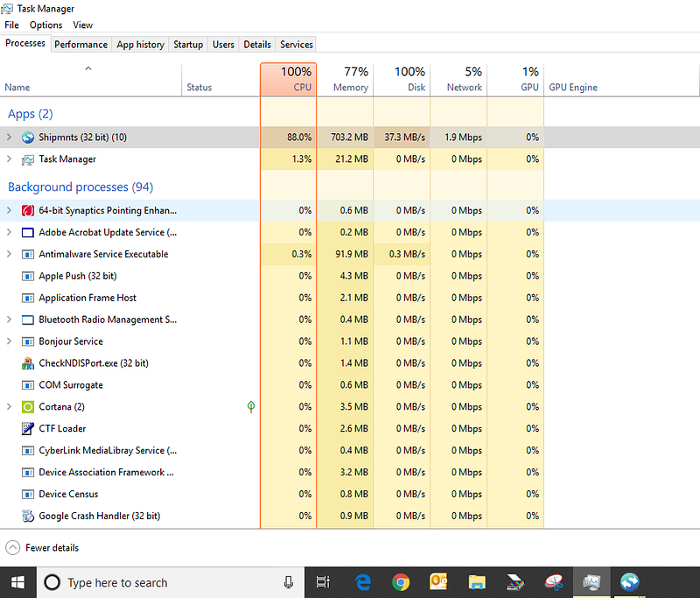This screenshot has height=598, width=700.
Task: Expand the Adobe Acrobat Update Service entry
Action: point(9,232)
